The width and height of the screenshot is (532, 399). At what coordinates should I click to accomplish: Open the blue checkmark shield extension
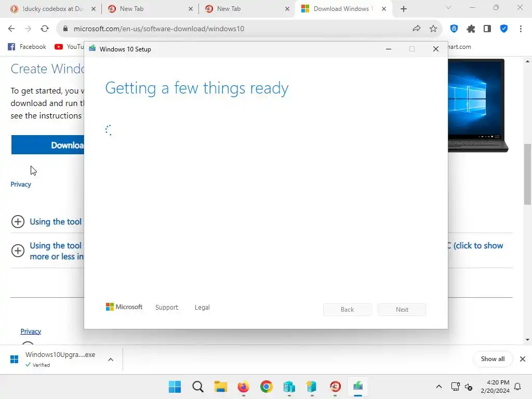tap(504, 29)
